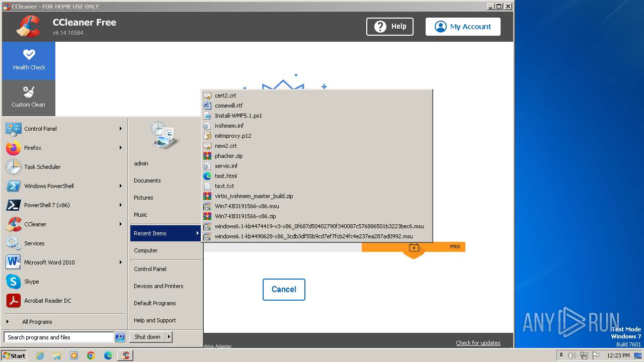This screenshot has height=362, width=644.
Task: Open recent file ivshmem.inf
Action: pos(316,126)
